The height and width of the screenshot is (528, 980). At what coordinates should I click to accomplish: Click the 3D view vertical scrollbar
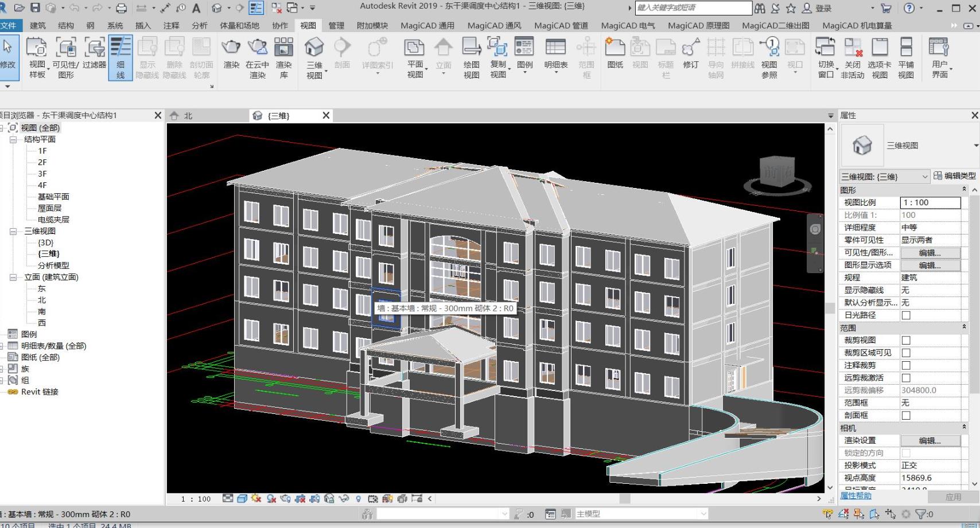point(830,308)
